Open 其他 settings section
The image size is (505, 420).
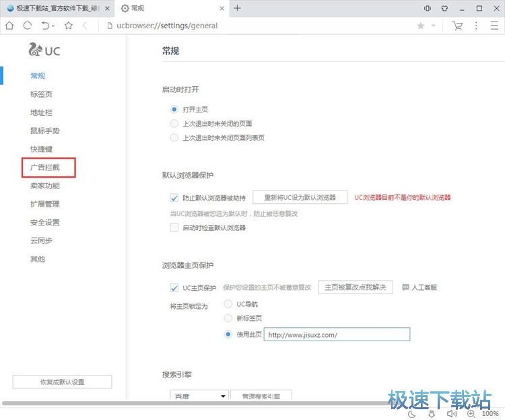[x=38, y=259]
